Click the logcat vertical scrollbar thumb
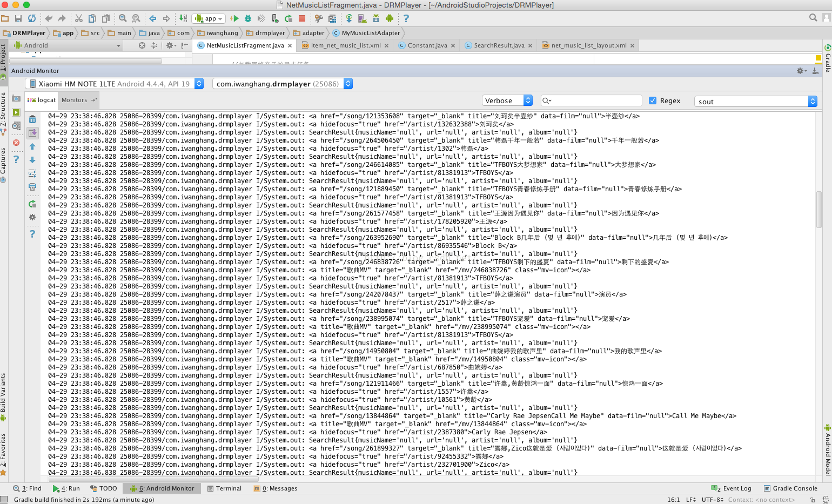The width and height of the screenshot is (832, 504). (818, 209)
